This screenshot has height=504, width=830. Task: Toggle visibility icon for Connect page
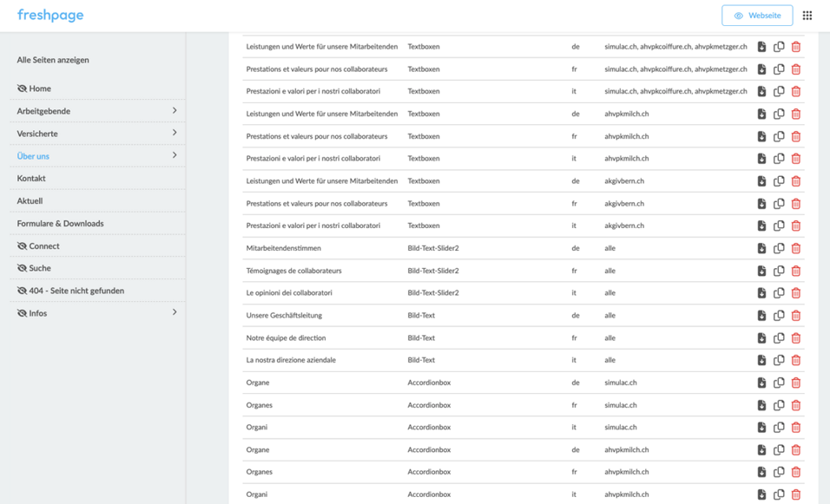tap(22, 245)
